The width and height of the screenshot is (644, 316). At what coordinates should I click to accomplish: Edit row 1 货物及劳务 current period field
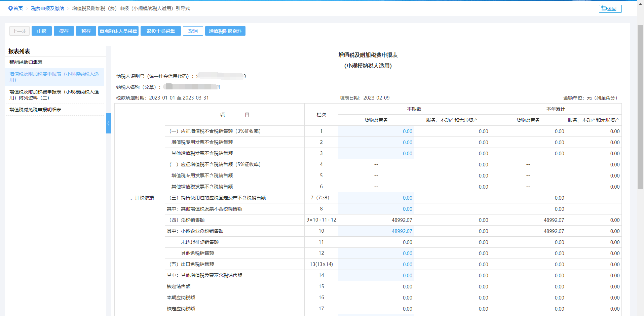pyautogui.click(x=376, y=131)
